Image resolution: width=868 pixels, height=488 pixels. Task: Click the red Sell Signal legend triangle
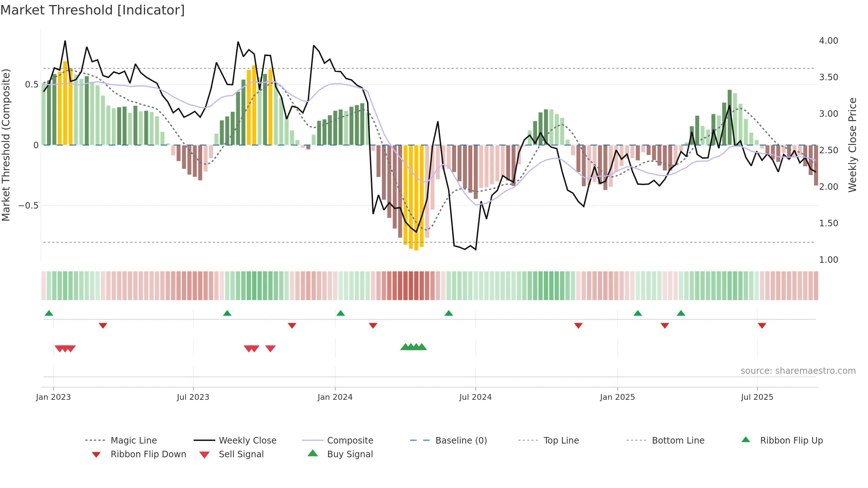[204, 455]
